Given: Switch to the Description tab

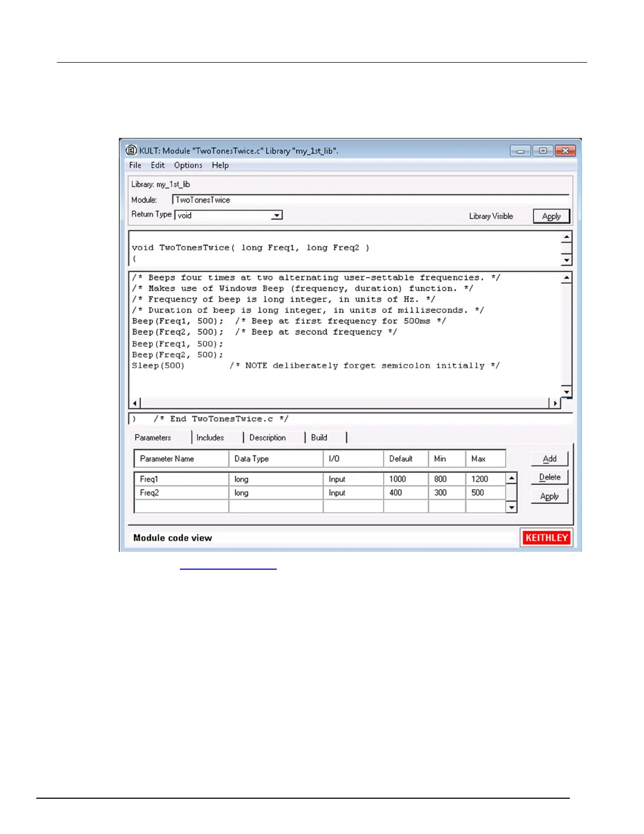Looking at the screenshot, I should click(x=268, y=438).
